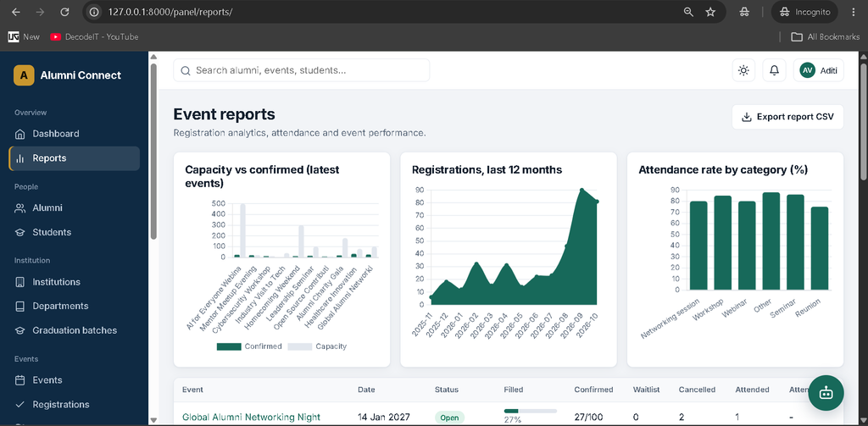Screen dimensions: 868x426
Task: Open the Students page in sidebar
Action: coord(75,232)
